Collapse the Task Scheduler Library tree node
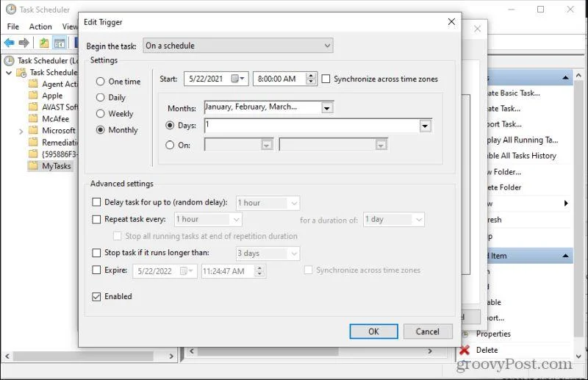Viewport: 588px width, 380px height. 9,73
